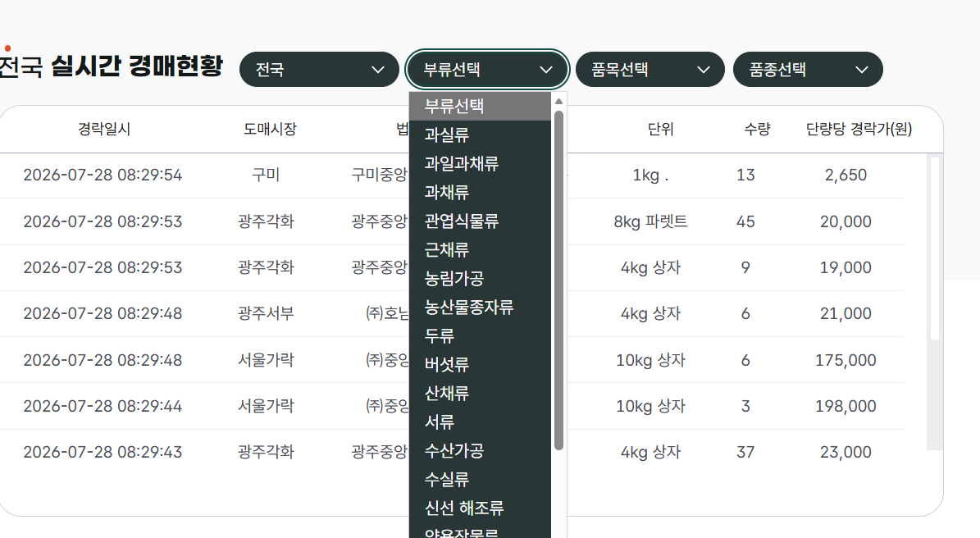Click the timestamp 2026-07-28 08:29:44
980x538 pixels.
[x=103, y=406]
